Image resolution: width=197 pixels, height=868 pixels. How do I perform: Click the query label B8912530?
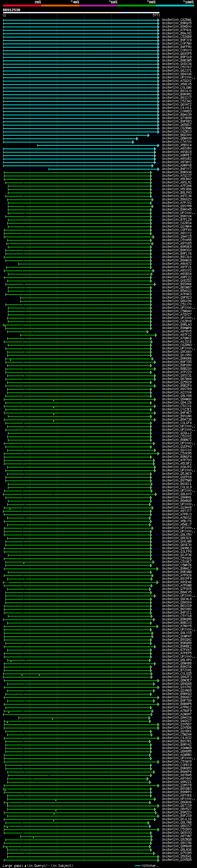(11, 10)
